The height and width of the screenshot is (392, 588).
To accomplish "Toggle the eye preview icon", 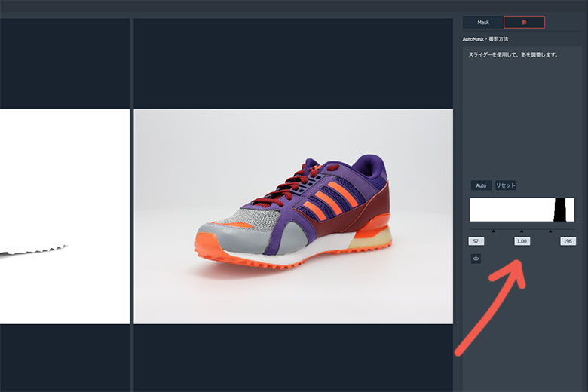I will pos(476,259).
